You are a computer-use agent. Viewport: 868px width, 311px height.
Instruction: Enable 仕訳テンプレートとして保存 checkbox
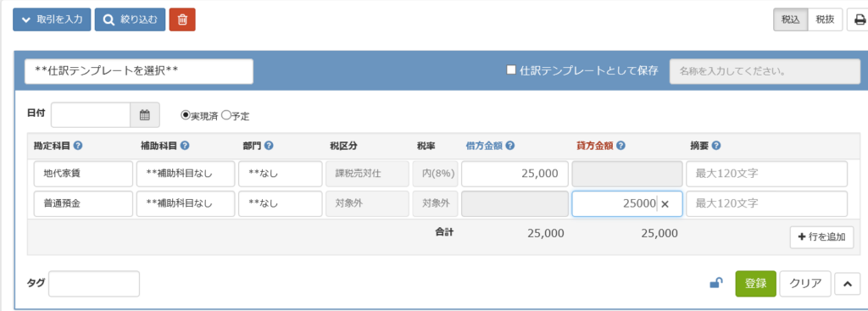511,70
